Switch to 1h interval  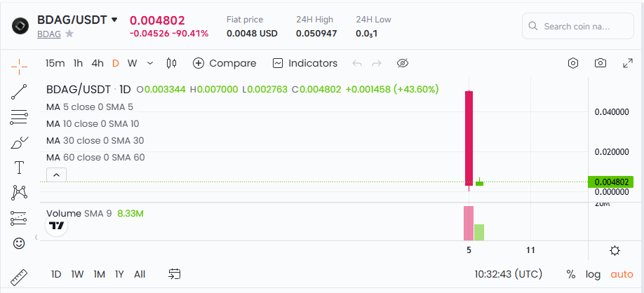point(78,63)
